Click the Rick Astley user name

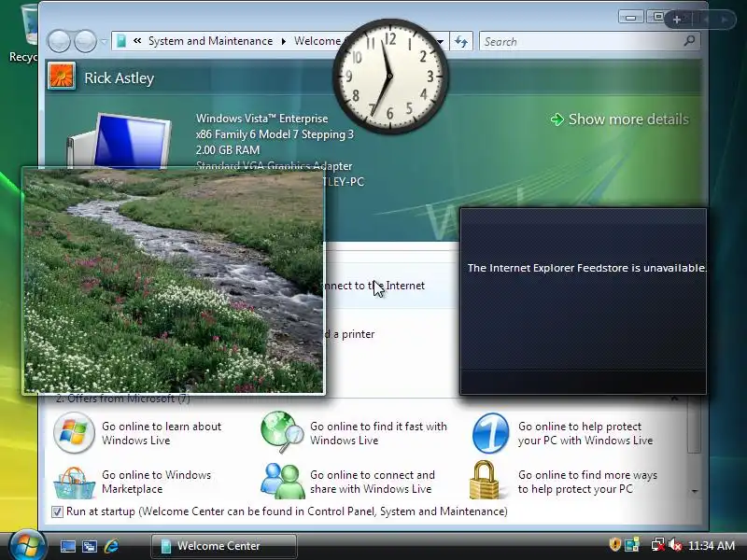120,78
